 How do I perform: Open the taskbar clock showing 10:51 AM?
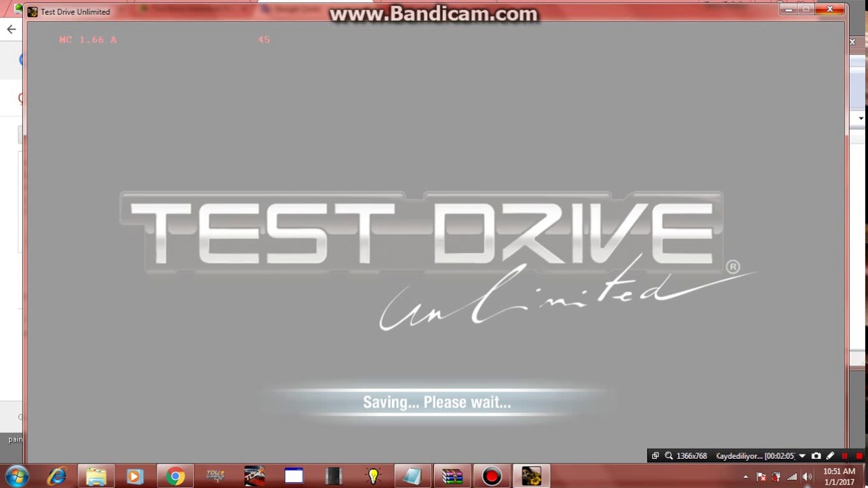(839, 476)
